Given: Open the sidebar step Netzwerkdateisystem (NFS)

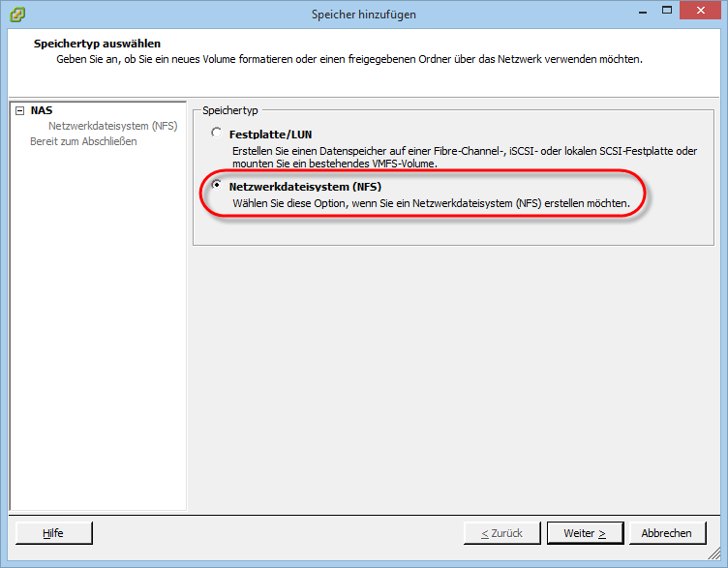Looking at the screenshot, I should tap(112, 126).
